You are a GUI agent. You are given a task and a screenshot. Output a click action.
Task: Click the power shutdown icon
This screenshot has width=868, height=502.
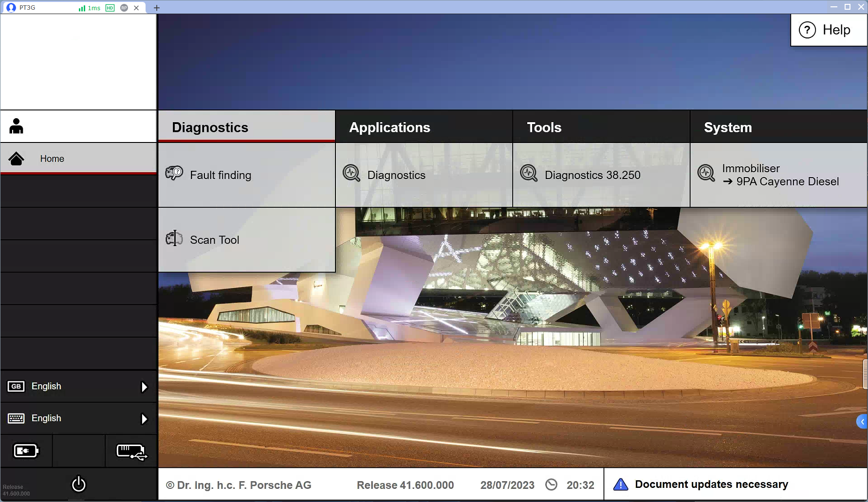click(78, 484)
